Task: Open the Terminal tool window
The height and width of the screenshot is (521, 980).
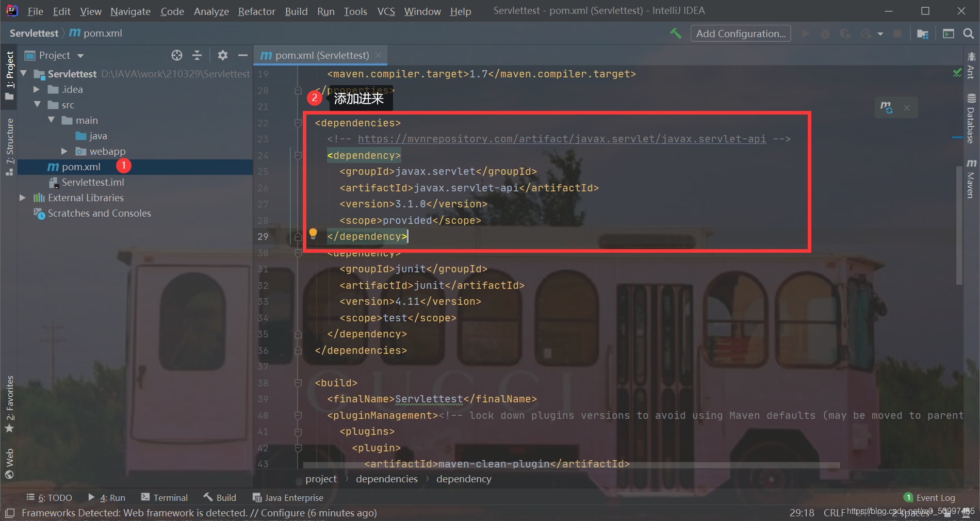Action: pos(164,498)
